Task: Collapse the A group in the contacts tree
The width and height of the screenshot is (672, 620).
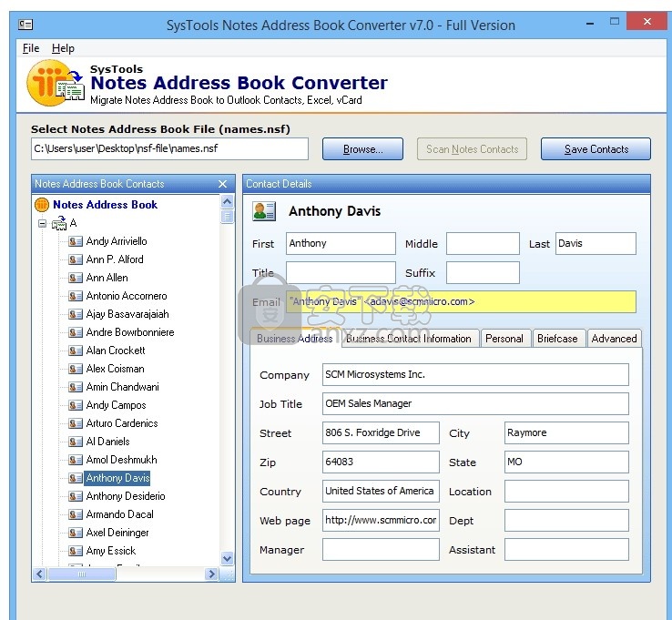Action: pos(42,223)
